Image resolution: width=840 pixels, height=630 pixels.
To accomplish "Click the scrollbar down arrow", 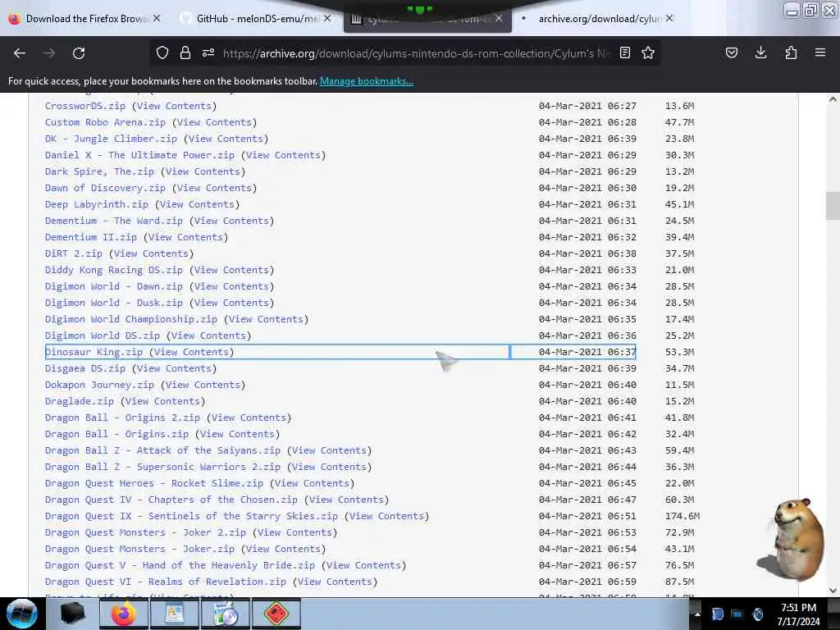I will pos(833,591).
